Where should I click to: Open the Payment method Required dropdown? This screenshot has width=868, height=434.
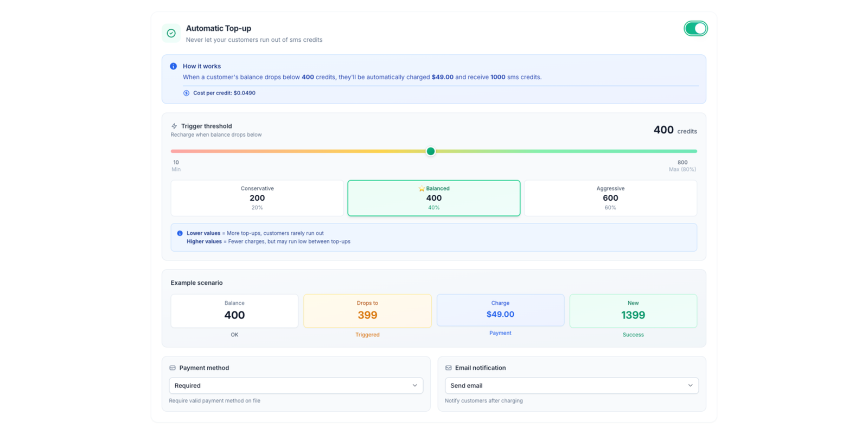point(296,386)
